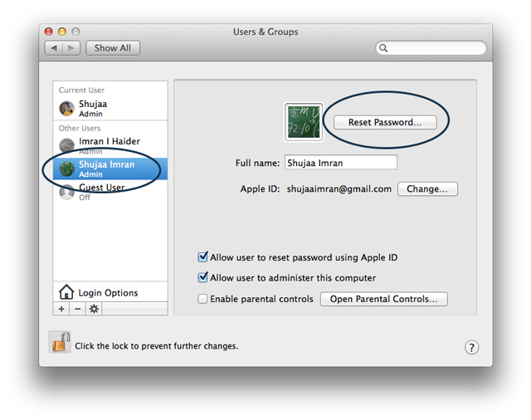Click the back navigation arrow

(54, 48)
